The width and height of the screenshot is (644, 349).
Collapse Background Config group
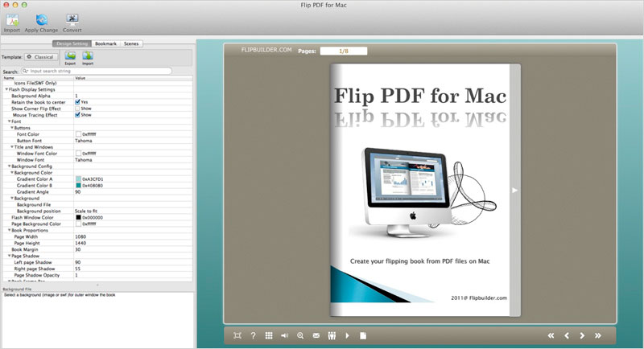(x=10, y=166)
